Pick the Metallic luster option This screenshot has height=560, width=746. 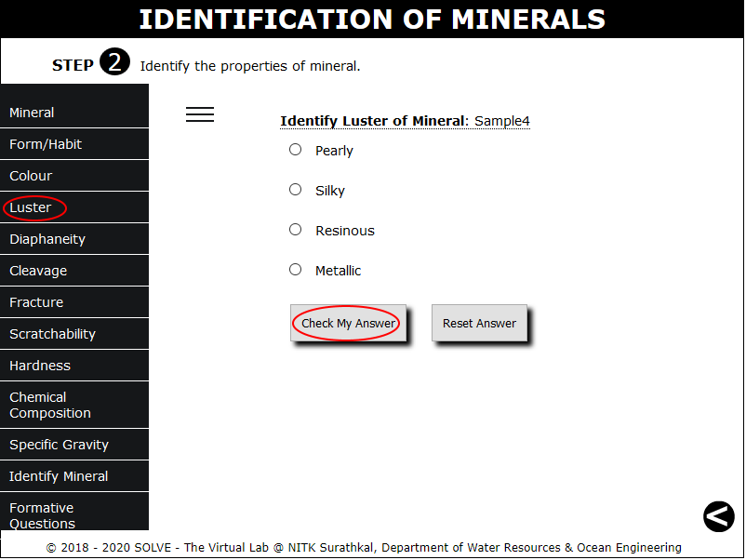click(296, 269)
